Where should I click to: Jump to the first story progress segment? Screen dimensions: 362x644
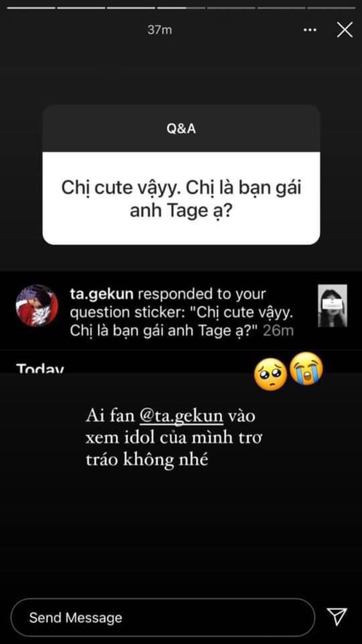pos(31,8)
